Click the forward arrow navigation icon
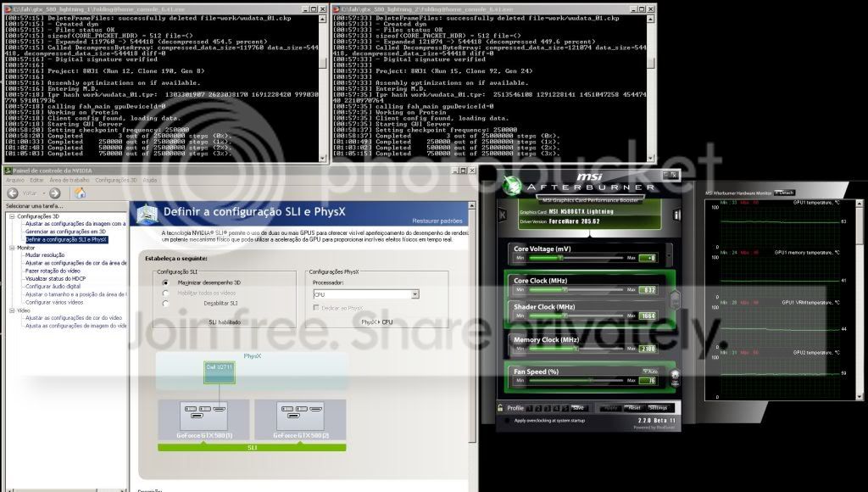Image resolution: width=868 pixels, height=492 pixels. coord(53,193)
